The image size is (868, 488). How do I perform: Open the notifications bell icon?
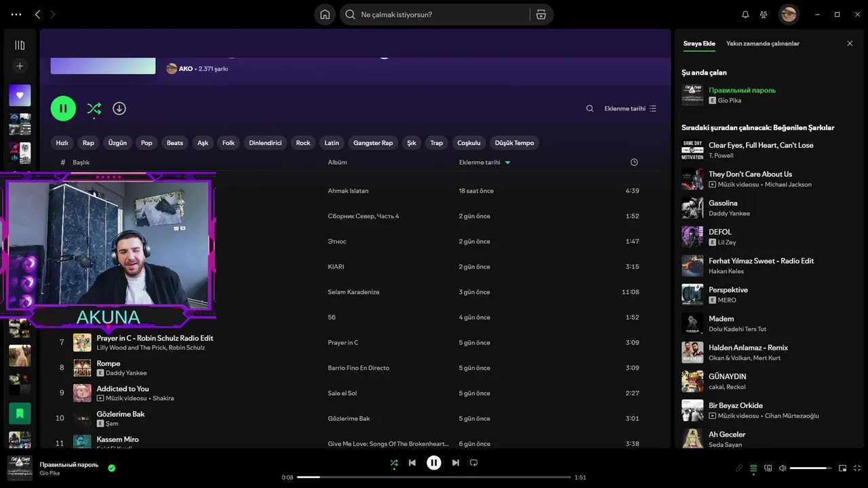(x=745, y=14)
